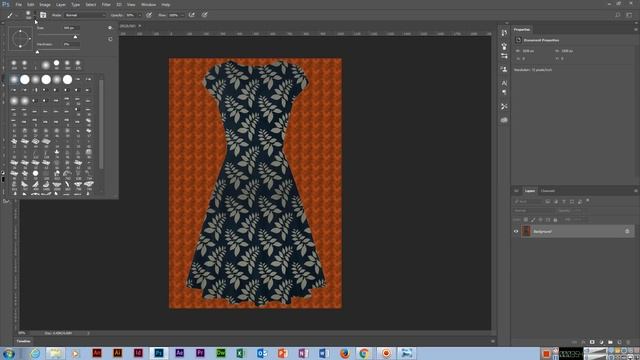Switch to the Layers tab

(530, 191)
